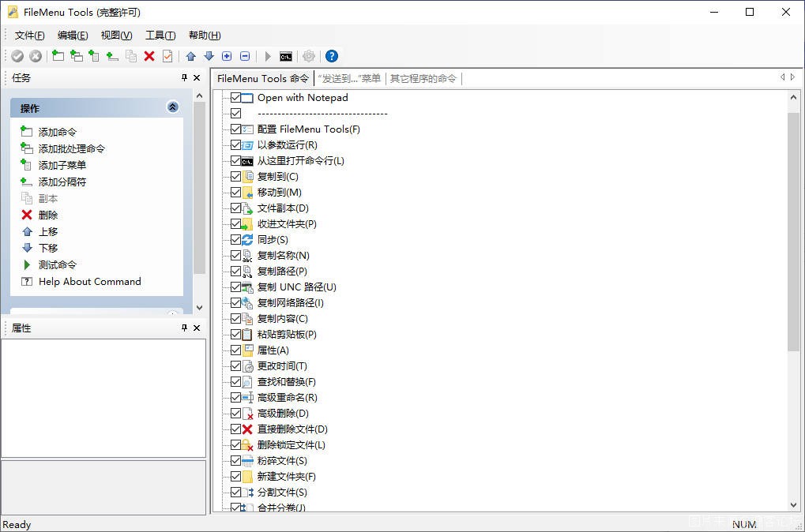Image resolution: width=805 pixels, height=532 pixels.
Task: Open the 工具(T) menu
Action: tap(160, 36)
